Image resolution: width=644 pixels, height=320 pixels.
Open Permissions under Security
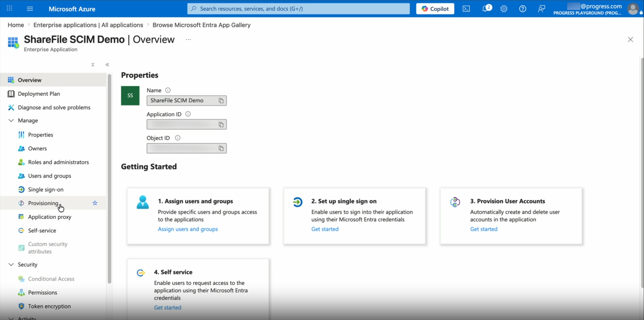click(53, 293)
